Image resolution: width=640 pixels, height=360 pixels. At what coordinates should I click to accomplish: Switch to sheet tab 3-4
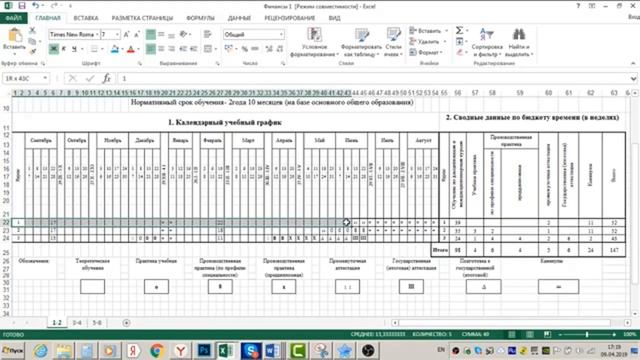tap(77, 323)
